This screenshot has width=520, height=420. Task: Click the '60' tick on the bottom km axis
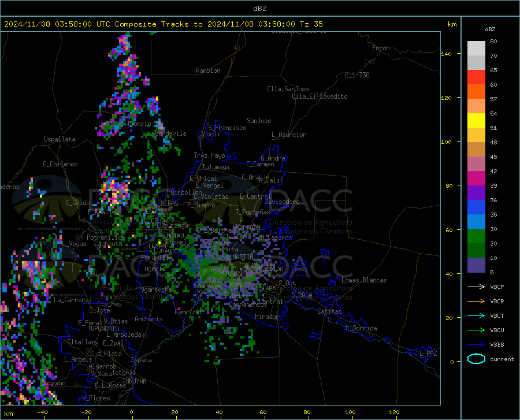click(x=263, y=412)
